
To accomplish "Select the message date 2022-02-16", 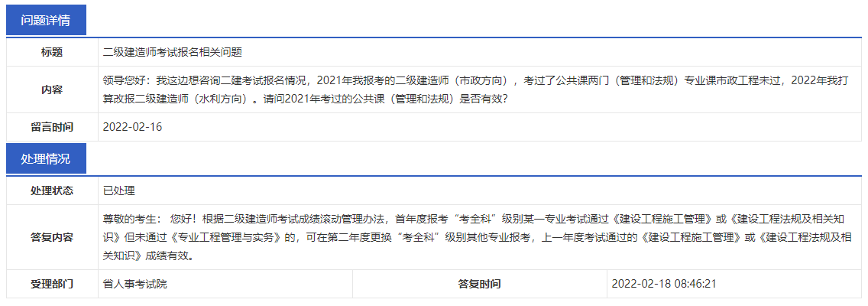I will (132, 127).
